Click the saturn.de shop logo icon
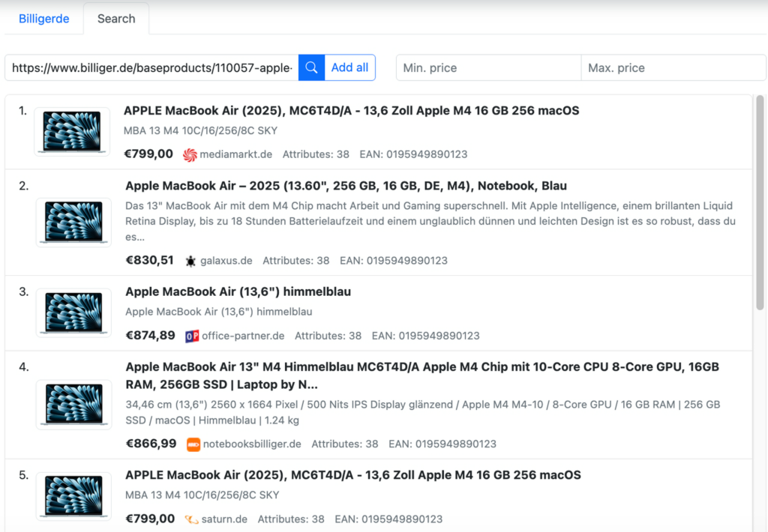Screen dimensions: 768x532 pyautogui.click(x=192, y=519)
